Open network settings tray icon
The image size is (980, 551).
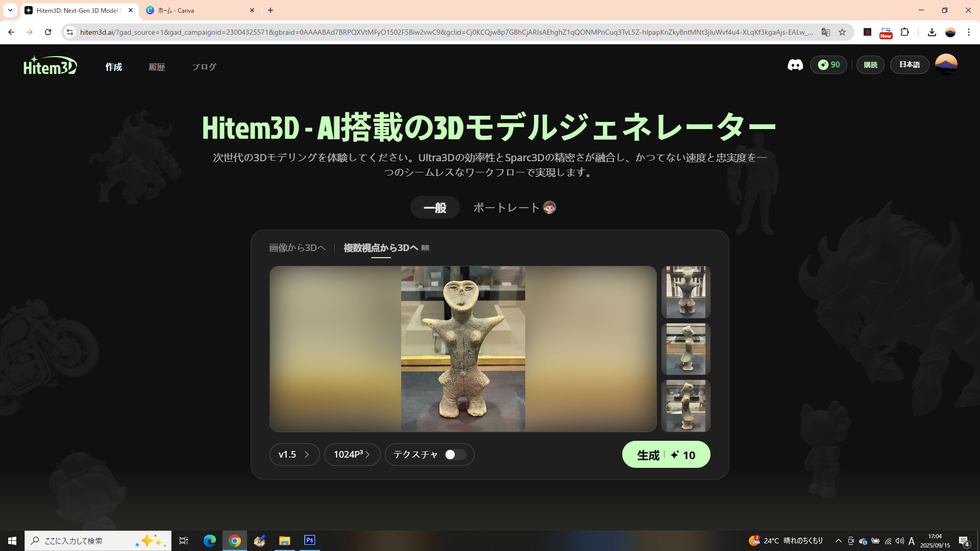coord(888,541)
